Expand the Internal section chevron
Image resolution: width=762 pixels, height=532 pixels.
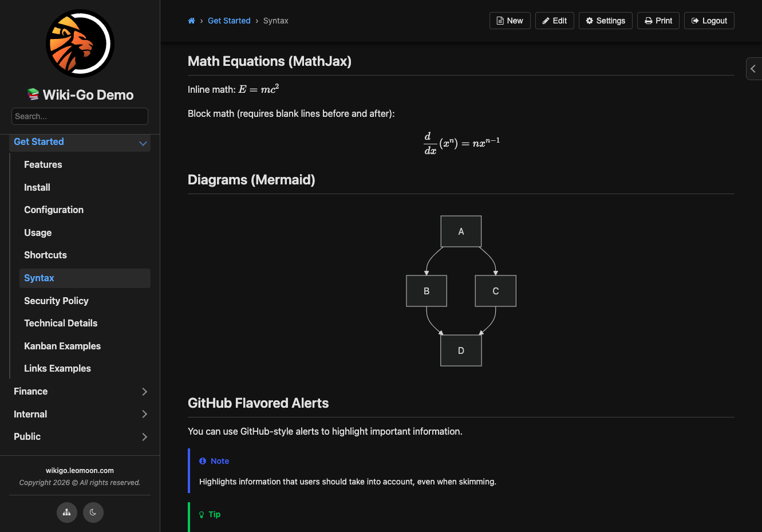[144, 414]
